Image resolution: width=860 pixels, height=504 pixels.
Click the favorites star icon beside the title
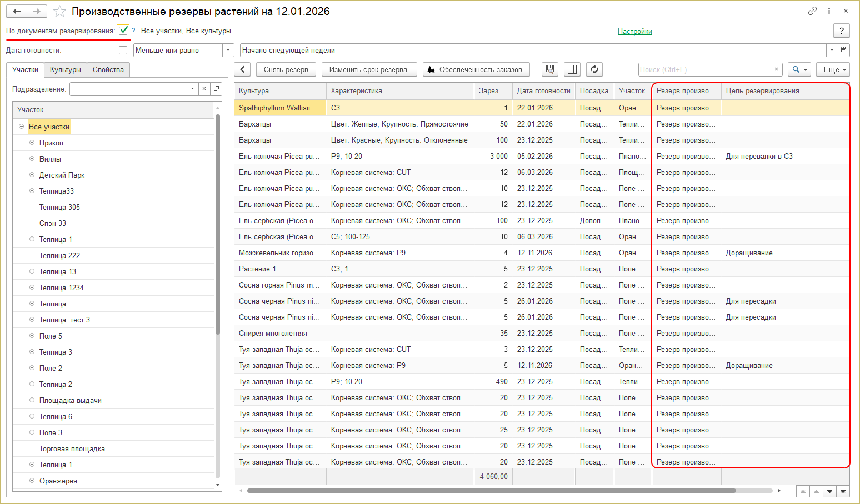[59, 12]
